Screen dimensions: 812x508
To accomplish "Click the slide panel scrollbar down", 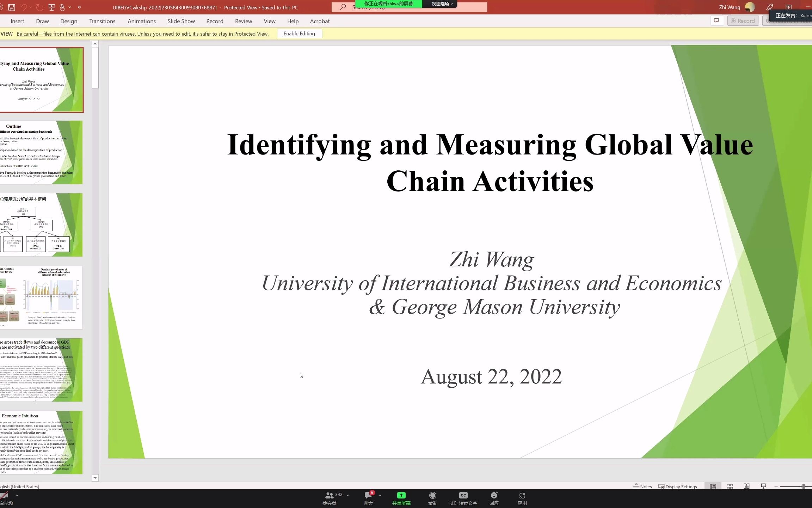I will [x=95, y=478].
